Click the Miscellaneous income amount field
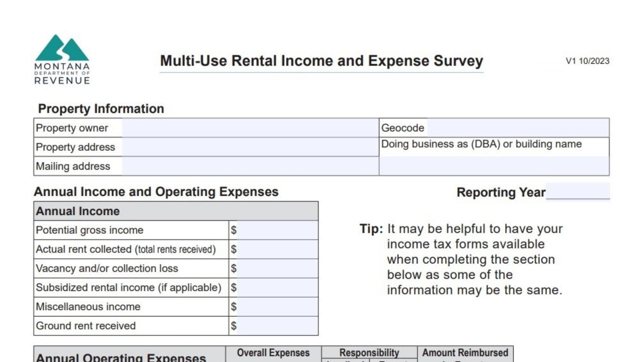 pyautogui.click(x=277, y=307)
